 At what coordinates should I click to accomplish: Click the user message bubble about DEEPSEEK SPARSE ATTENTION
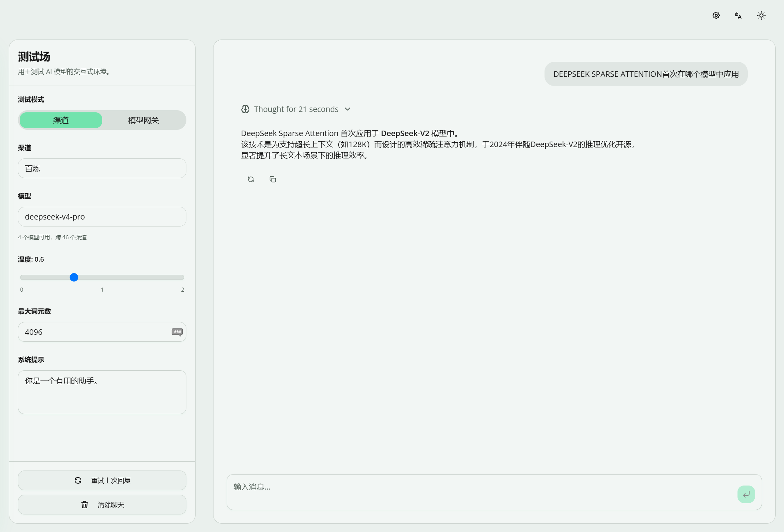(646, 74)
